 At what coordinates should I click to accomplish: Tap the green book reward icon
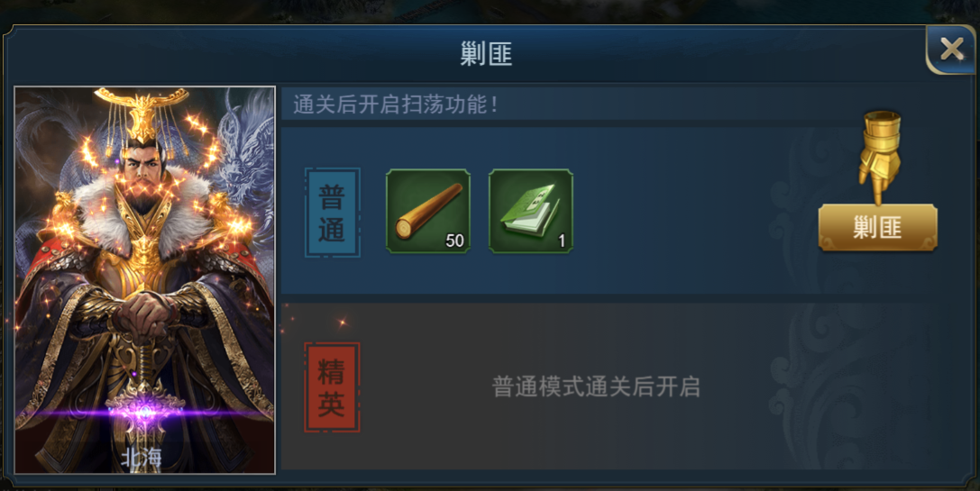coord(531,211)
